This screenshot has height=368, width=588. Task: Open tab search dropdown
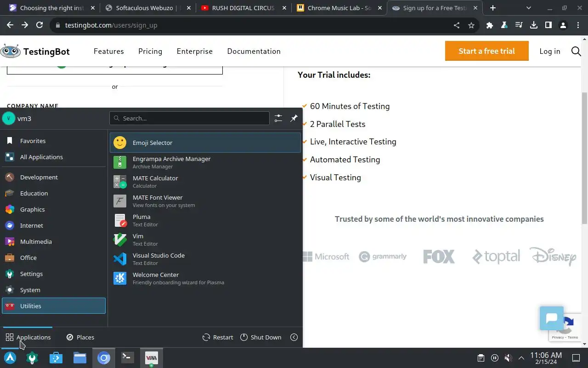529,8
